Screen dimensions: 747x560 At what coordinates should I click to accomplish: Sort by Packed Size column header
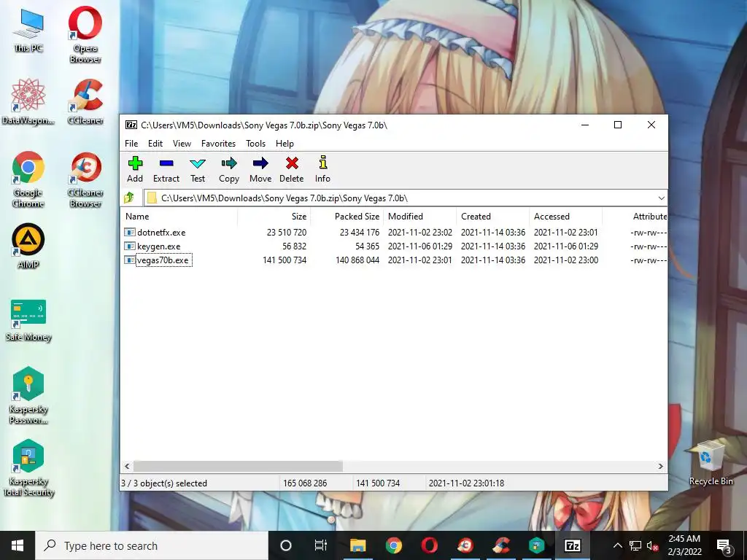point(347,216)
